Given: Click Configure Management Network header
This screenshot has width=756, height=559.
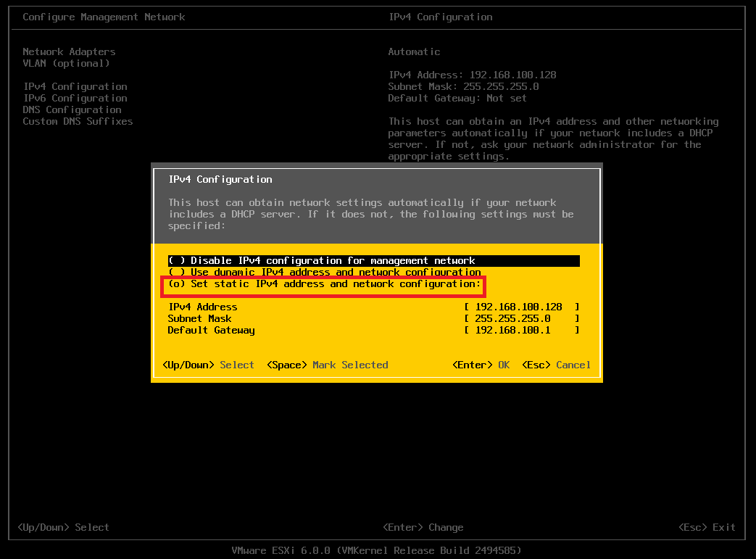Looking at the screenshot, I should [104, 17].
